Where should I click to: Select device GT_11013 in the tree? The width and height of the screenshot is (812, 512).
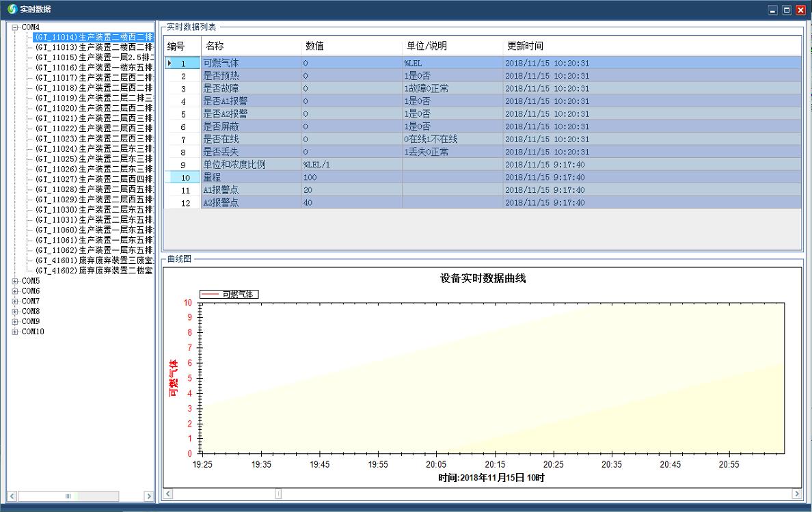pos(94,48)
